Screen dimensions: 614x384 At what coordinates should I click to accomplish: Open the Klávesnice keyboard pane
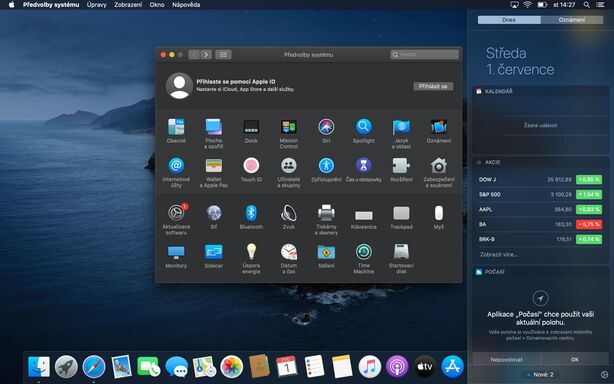click(x=364, y=216)
